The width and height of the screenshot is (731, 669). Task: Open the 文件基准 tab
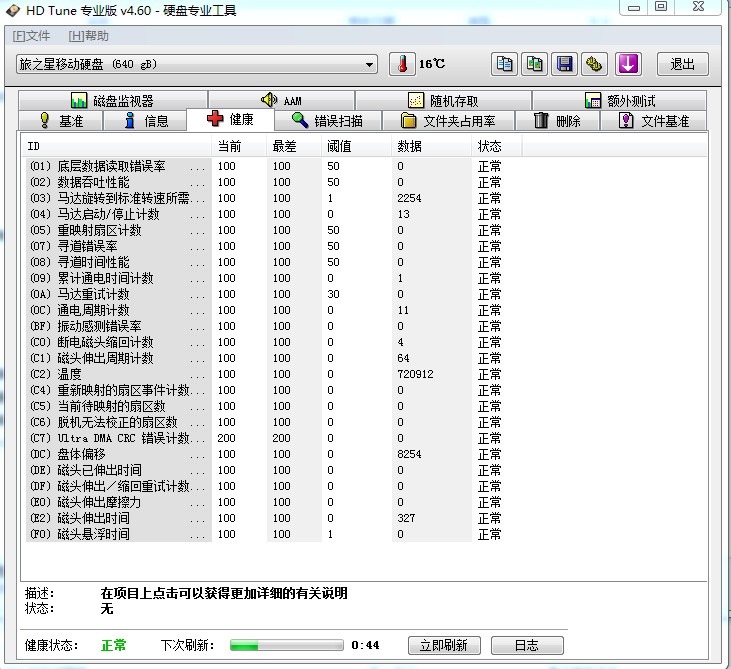pos(654,121)
